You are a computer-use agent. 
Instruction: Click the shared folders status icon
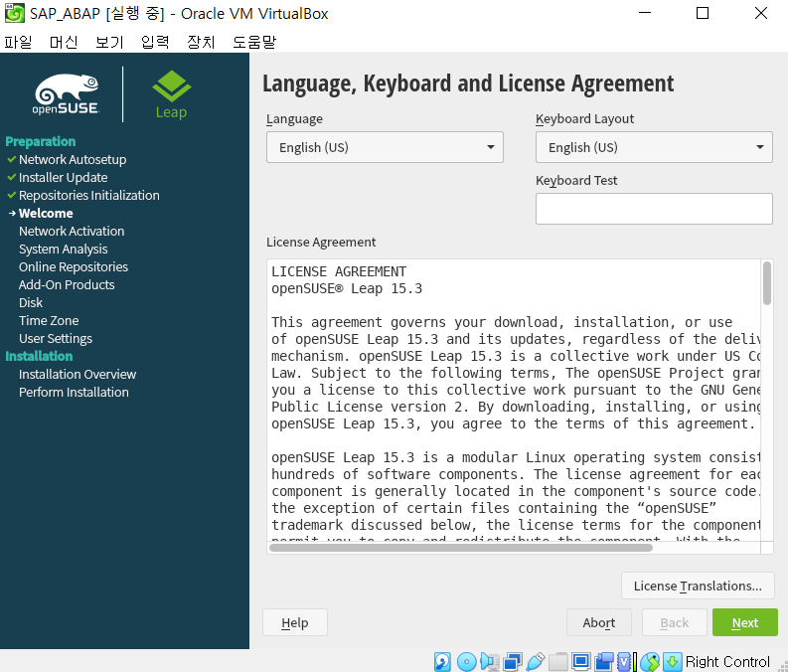[558, 661]
